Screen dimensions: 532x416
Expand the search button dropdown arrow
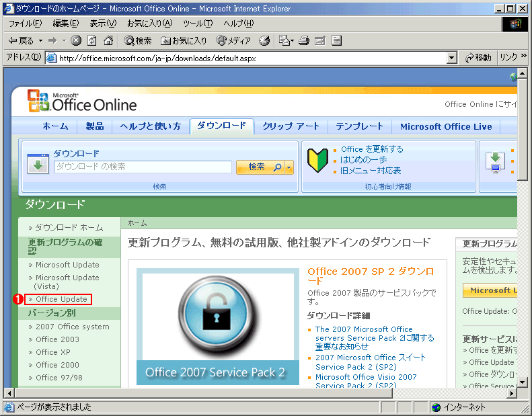click(x=289, y=167)
